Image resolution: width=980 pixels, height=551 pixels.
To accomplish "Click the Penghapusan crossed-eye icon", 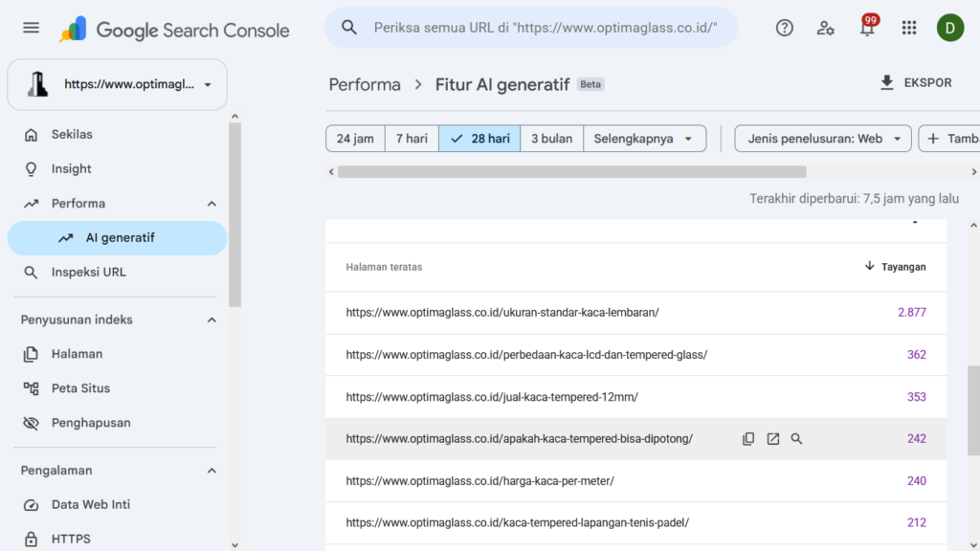I will (31, 423).
